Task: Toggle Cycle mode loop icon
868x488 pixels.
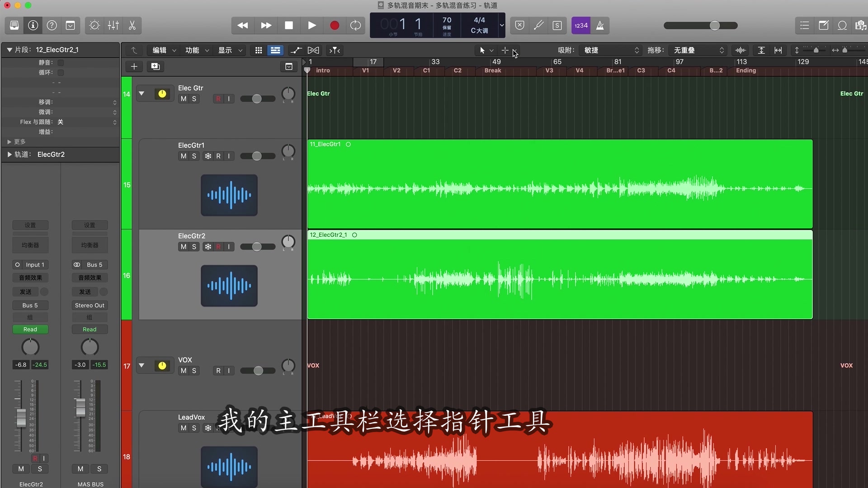Action: pos(356,25)
